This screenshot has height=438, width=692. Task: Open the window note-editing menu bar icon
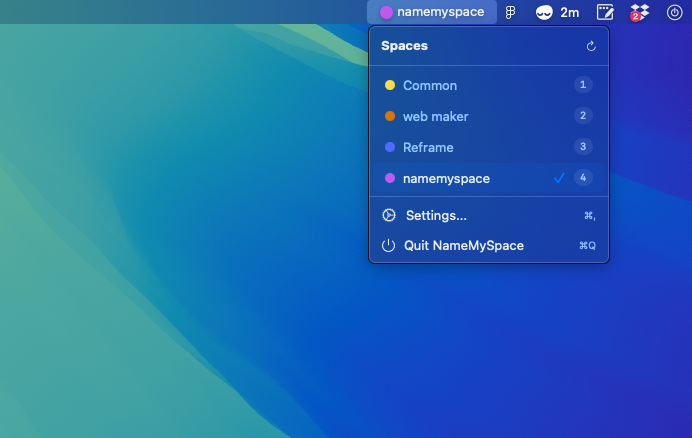[605, 12]
